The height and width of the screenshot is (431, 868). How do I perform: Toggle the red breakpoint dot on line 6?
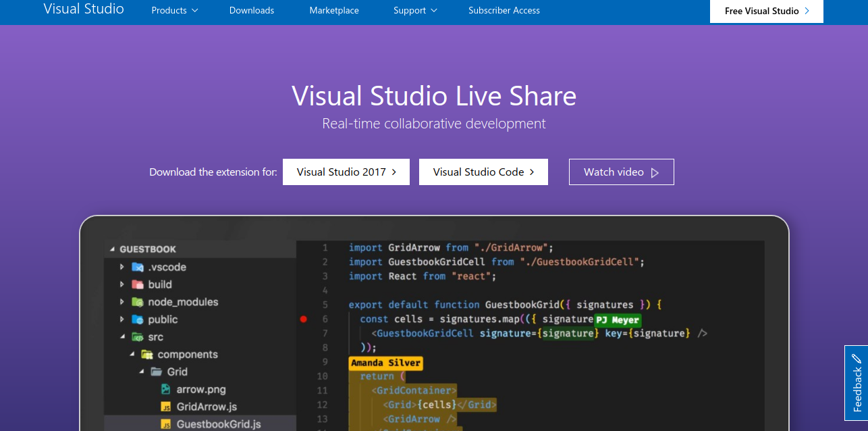point(303,319)
